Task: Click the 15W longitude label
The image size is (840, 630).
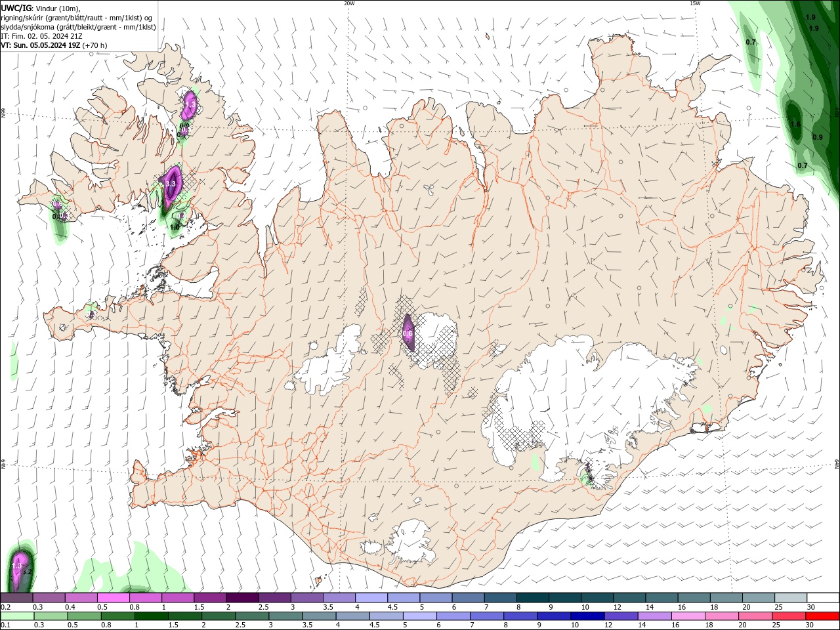Action: [x=695, y=3]
